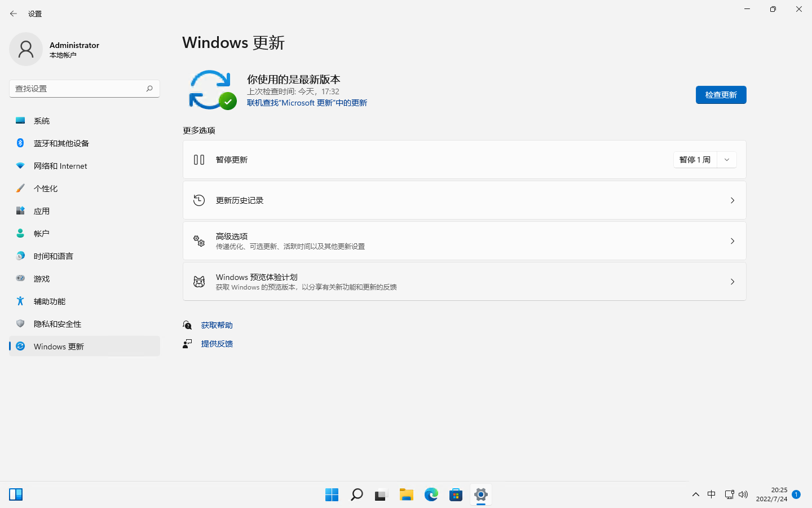The width and height of the screenshot is (812, 508).
Task: Click the 系统 monitor icon in sidebar
Action: click(x=20, y=120)
